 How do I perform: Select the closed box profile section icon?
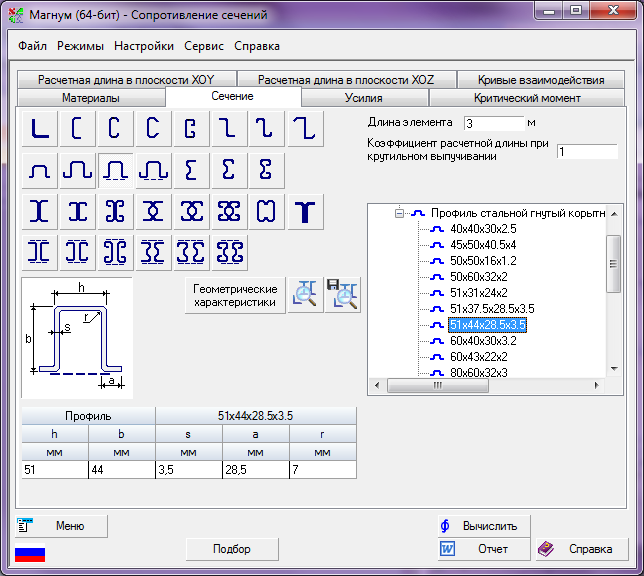(x=267, y=211)
